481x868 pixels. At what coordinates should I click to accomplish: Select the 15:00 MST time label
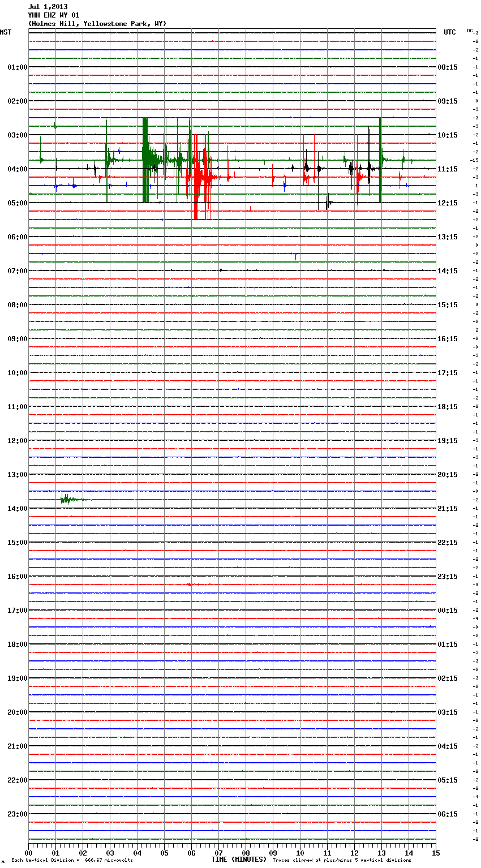click(18, 543)
